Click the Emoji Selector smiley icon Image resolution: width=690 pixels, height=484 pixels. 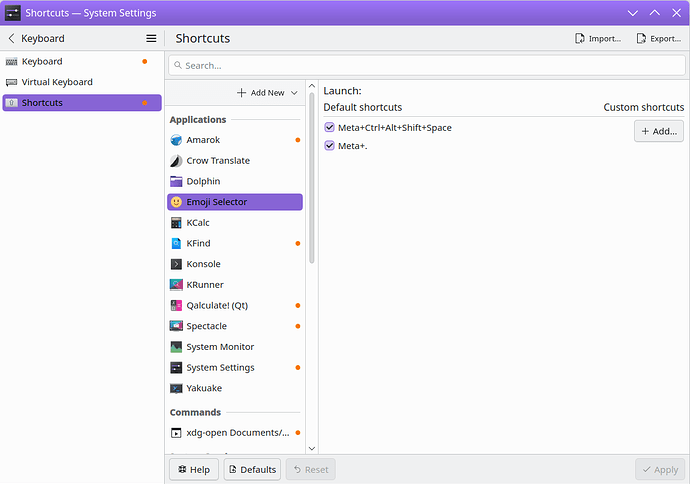tap(176, 202)
